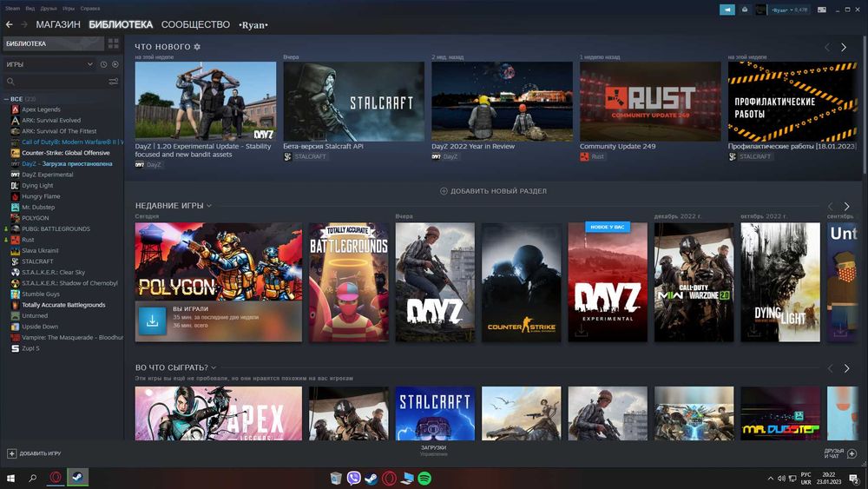Open Windows notification center
The image size is (868, 489).
(x=854, y=479)
